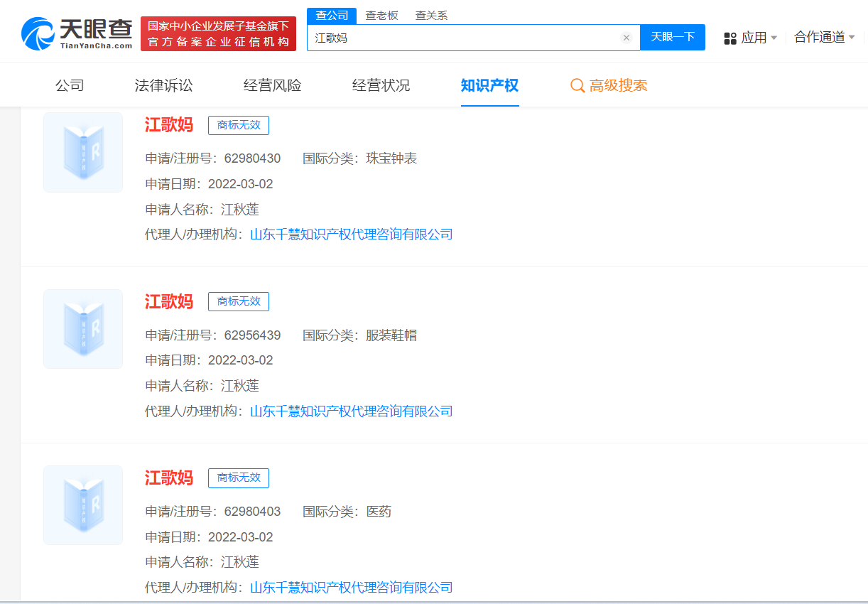Open 江歌妈 trademark title numbered 62980430
Image resolution: width=868 pixels, height=604 pixels.
(169, 125)
